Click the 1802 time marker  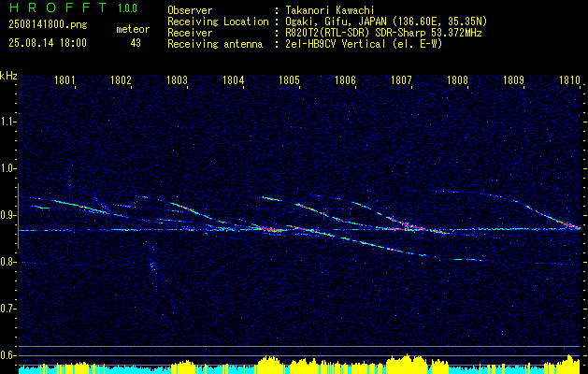(x=122, y=79)
